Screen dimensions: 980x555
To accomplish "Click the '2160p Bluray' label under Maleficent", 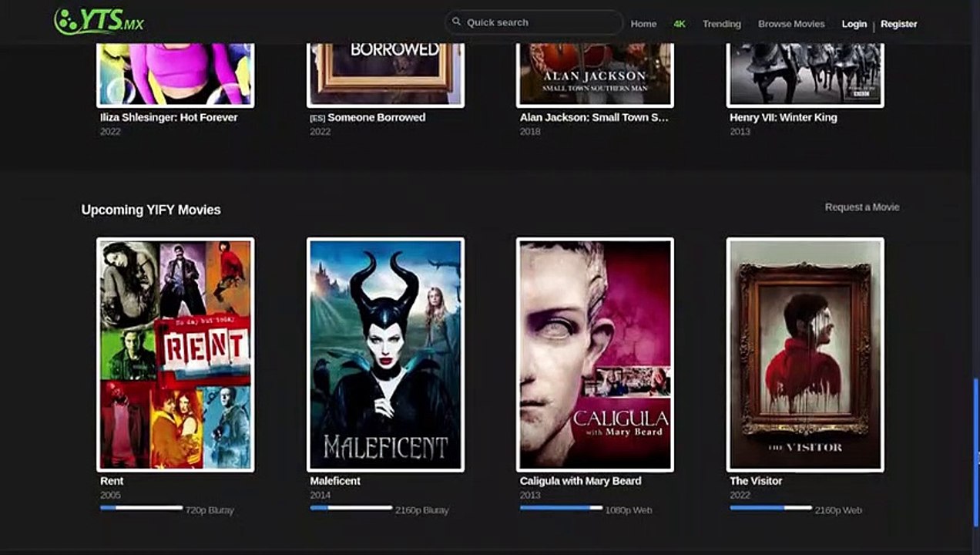I will [x=422, y=510].
